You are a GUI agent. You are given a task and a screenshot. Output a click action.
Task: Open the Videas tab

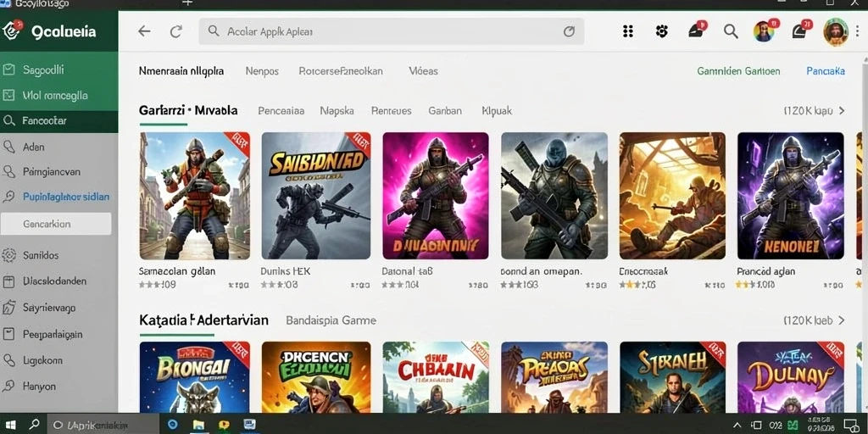[x=424, y=71]
